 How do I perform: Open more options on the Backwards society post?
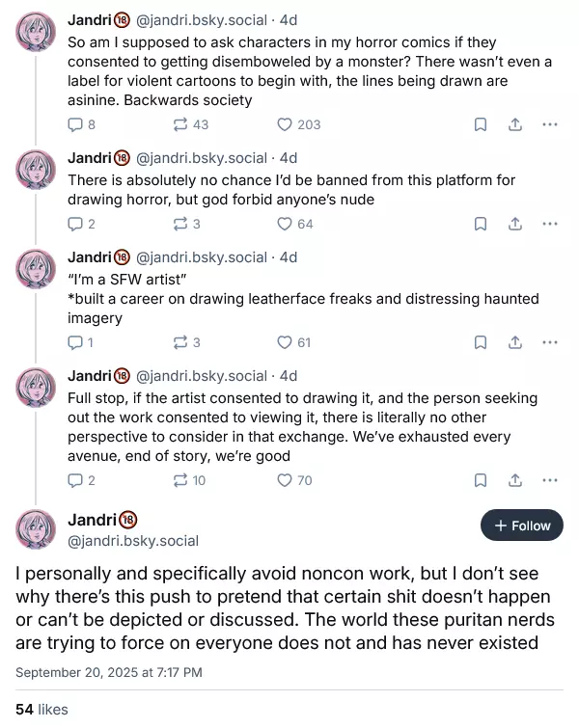coord(550,124)
